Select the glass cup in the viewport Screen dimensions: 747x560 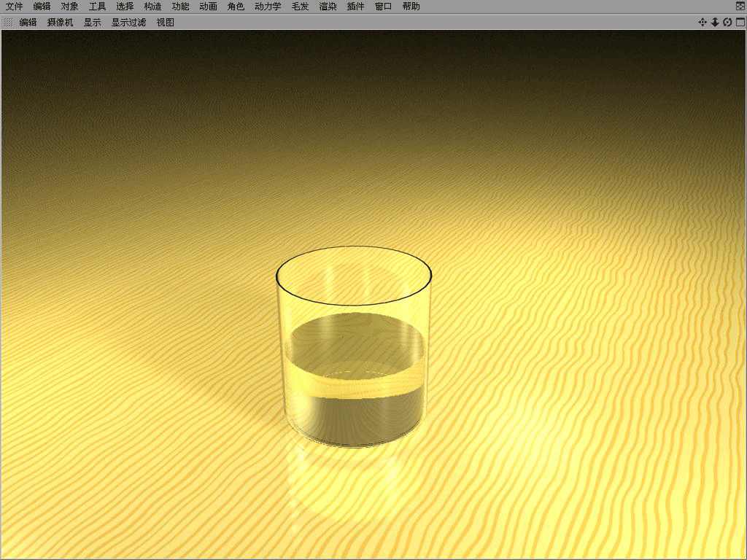tap(354, 347)
